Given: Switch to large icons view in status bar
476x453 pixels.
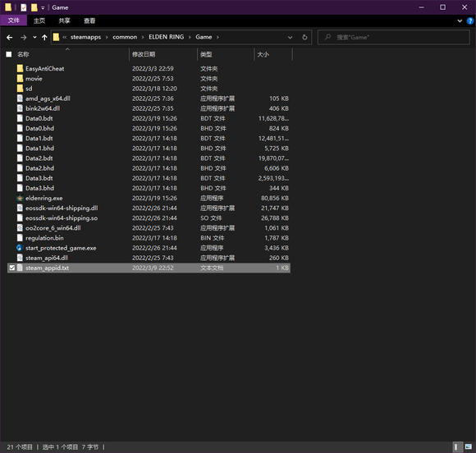Looking at the screenshot, I should coord(469,446).
